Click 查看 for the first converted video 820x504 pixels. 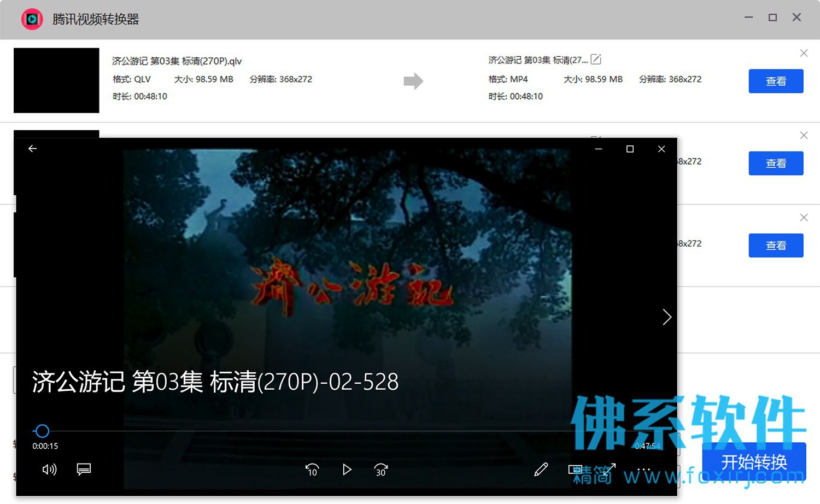point(776,81)
